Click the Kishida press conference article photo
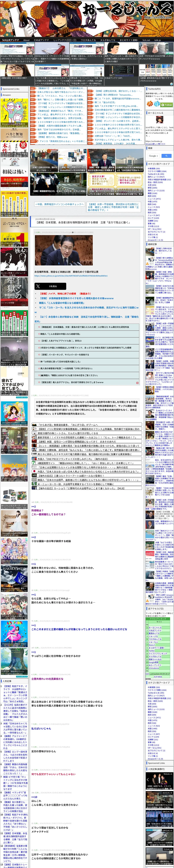 (x=64, y=251)
